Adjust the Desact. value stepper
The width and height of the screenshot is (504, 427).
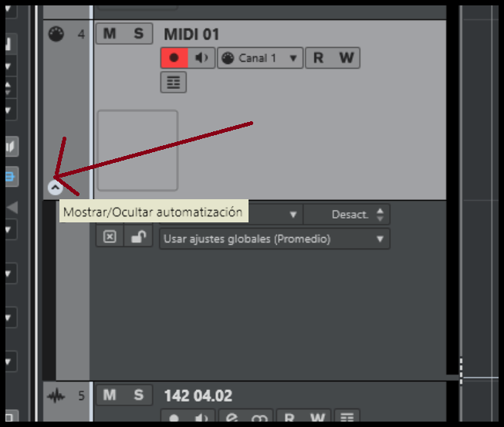pyautogui.click(x=380, y=215)
